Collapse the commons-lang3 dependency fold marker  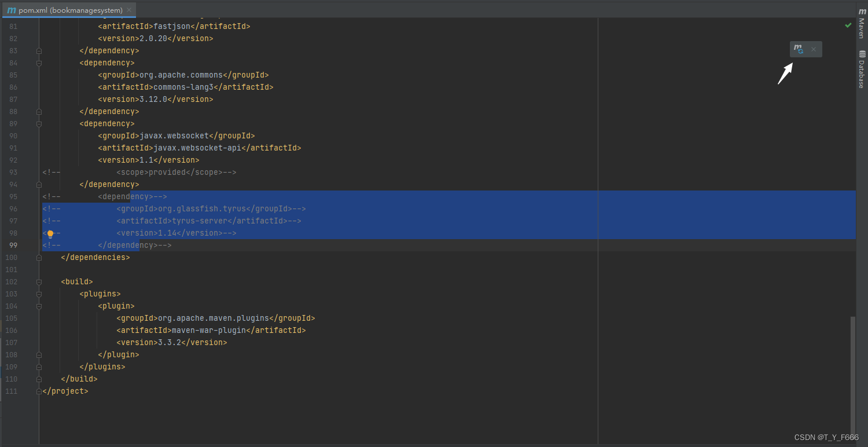39,63
